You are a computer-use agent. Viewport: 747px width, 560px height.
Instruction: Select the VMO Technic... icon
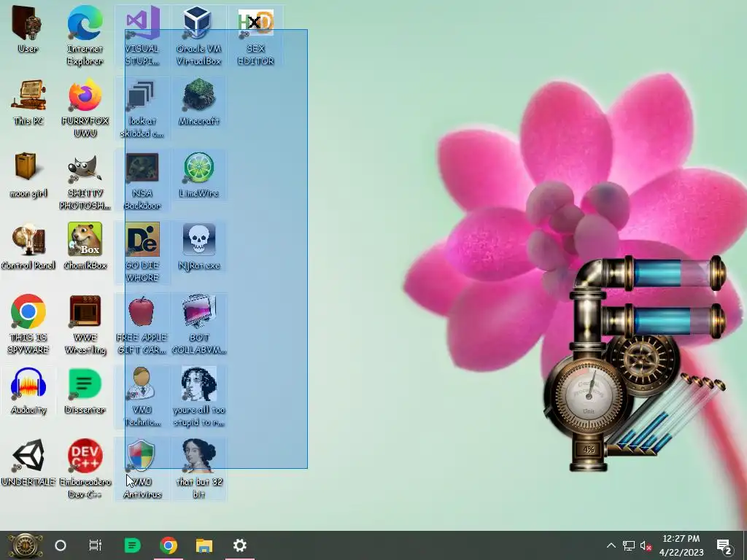click(142, 397)
